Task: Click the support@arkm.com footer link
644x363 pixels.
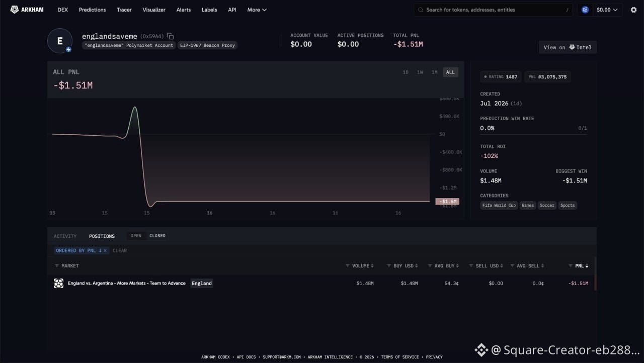Action: [x=281, y=357]
